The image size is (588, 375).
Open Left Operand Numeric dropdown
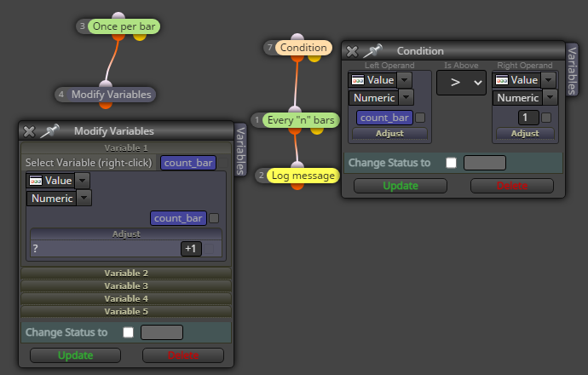pos(406,98)
